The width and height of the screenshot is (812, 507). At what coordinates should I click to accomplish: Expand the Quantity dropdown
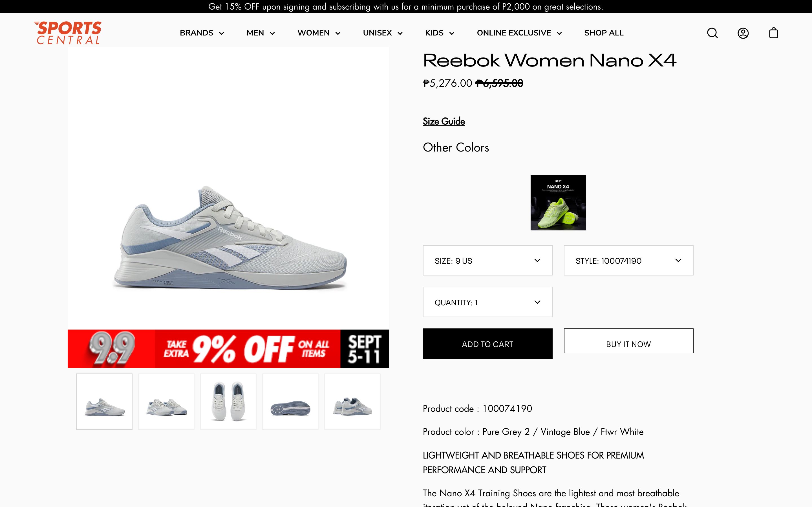[x=487, y=302]
